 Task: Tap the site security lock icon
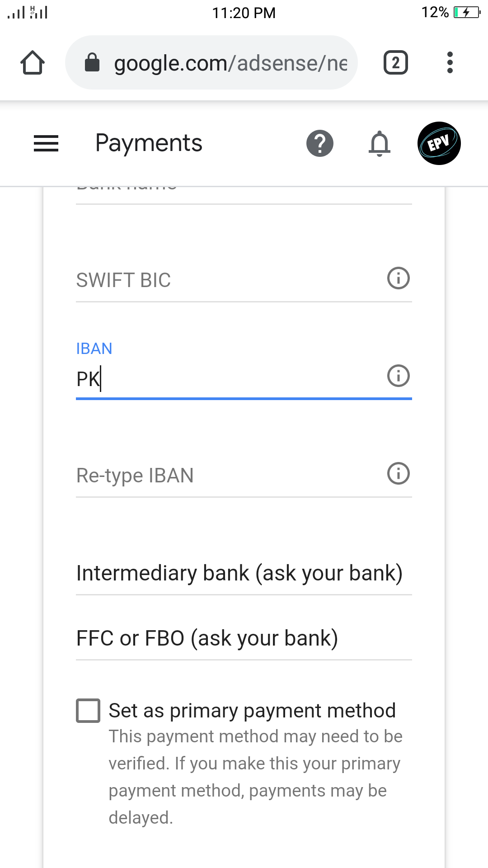[x=92, y=62]
